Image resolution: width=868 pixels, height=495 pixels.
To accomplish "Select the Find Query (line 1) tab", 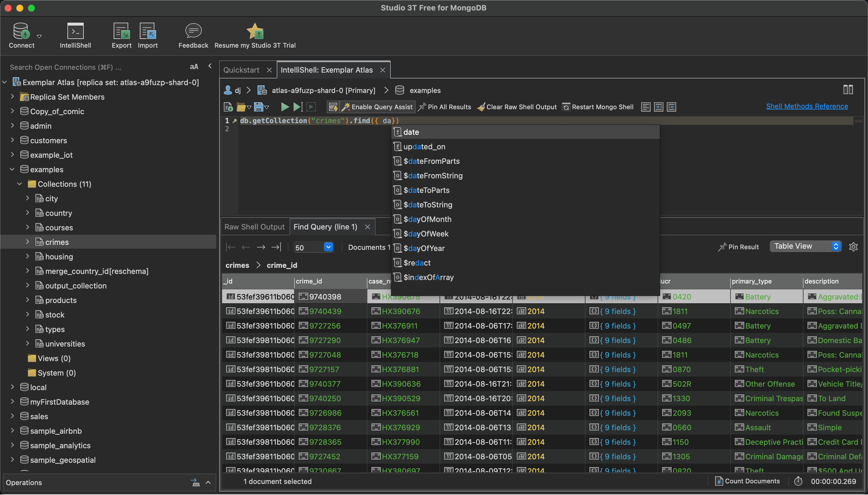I will pyautogui.click(x=326, y=227).
